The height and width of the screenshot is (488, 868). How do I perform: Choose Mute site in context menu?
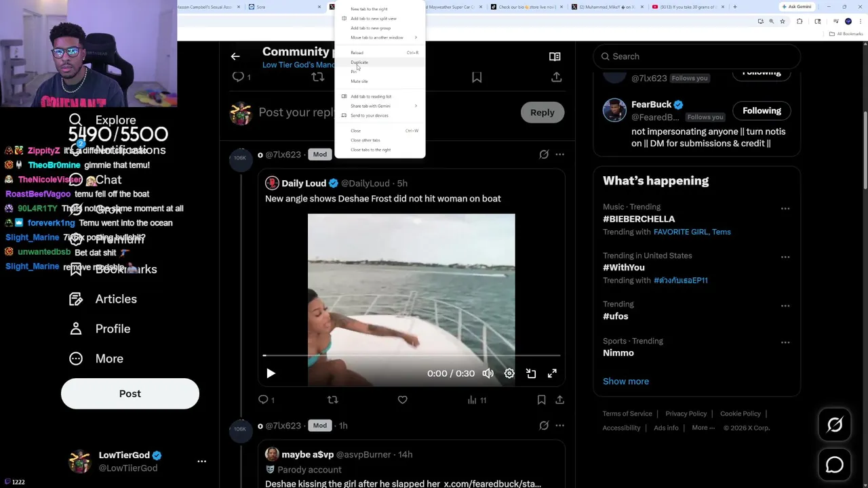380,81
